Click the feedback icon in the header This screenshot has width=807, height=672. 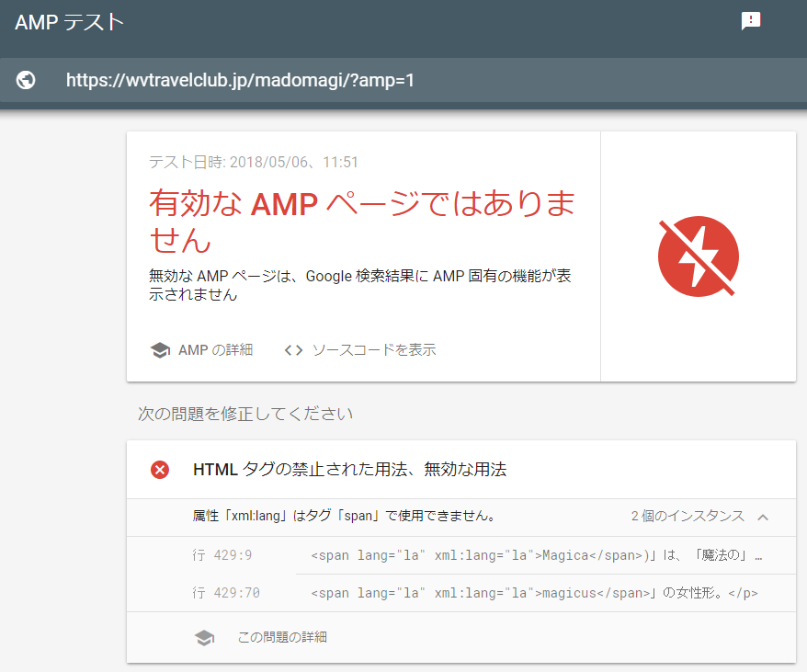point(750,21)
